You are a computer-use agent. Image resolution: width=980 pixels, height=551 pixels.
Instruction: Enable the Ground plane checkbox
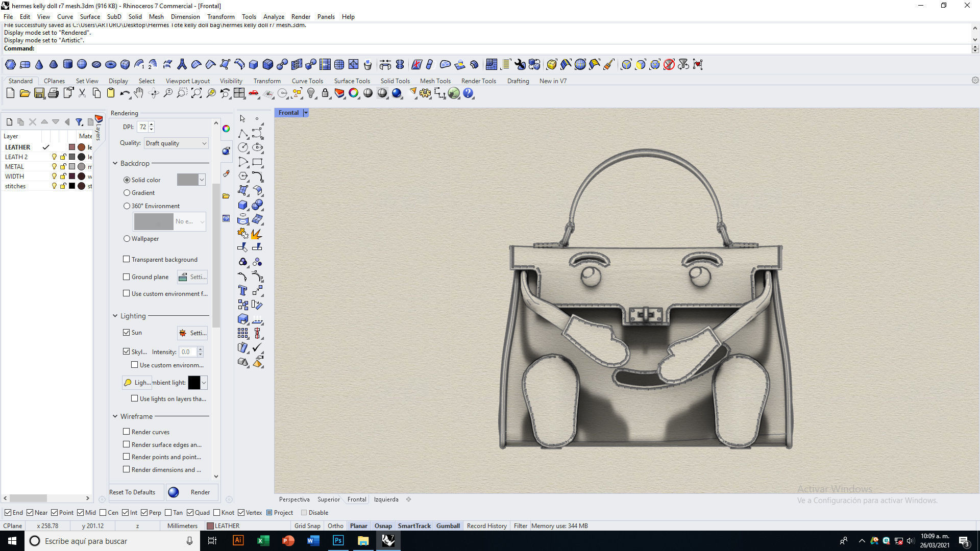[x=126, y=277]
